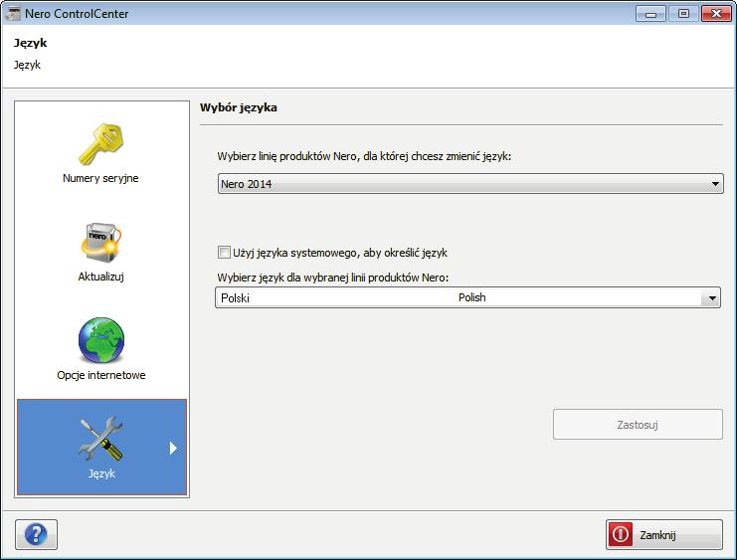Click the Nero ControlCenter title bar icon
The width and height of the screenshot is (737, 560).
pyautogui.click(x=13, y=13)
